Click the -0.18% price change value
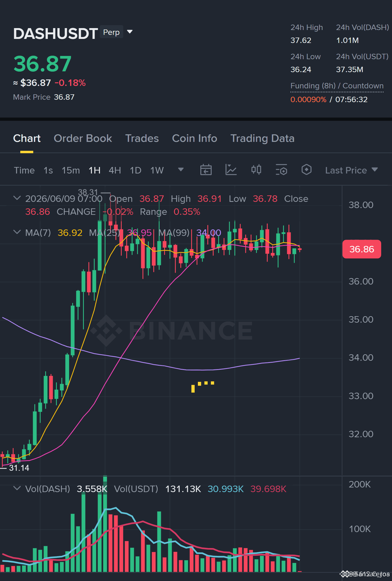The image size is (392, 581). [70, 83]
